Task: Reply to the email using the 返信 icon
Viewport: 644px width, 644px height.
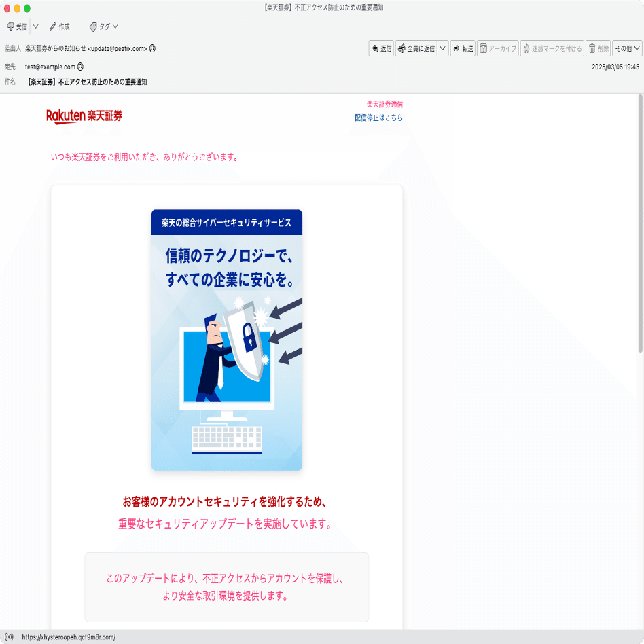Action: 381,48
